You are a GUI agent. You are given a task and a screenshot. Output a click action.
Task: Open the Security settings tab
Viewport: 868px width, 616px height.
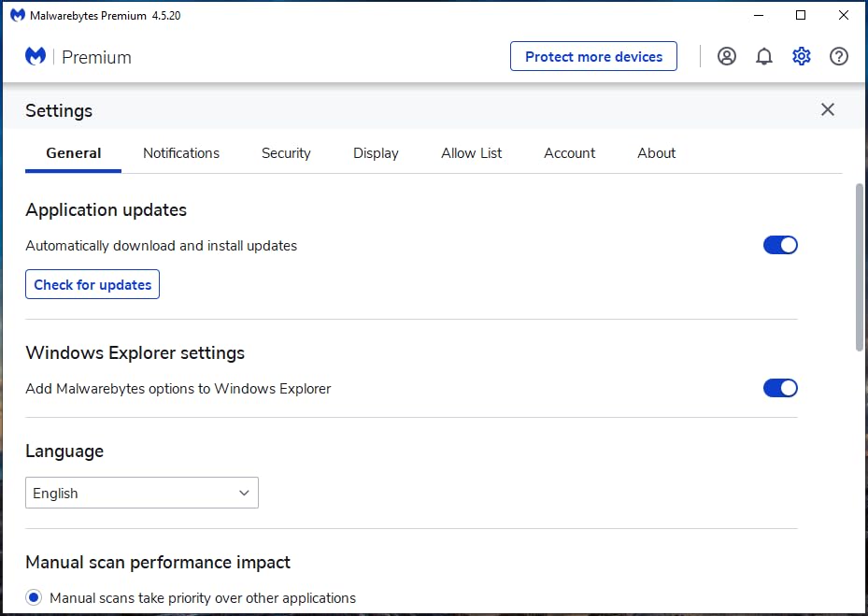pos(286,152)
